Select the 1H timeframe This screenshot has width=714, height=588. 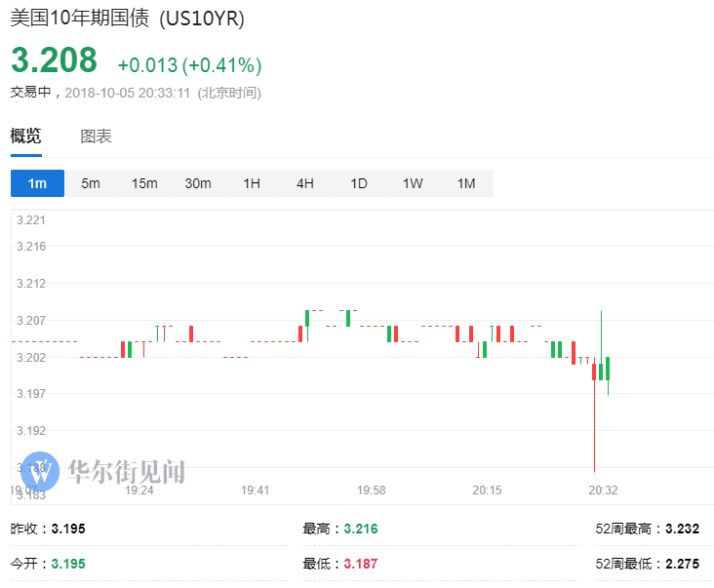tap(252, 183)
